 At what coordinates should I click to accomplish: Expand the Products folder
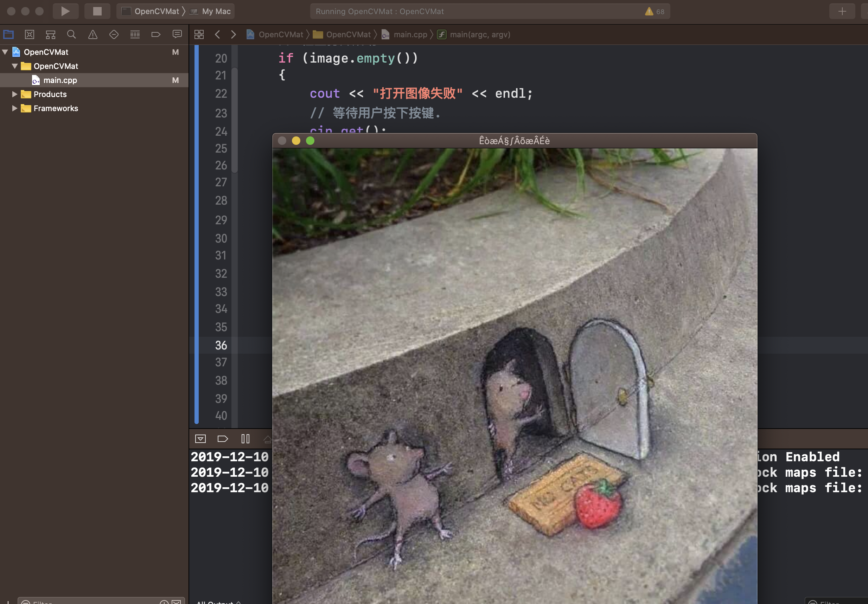15,94
